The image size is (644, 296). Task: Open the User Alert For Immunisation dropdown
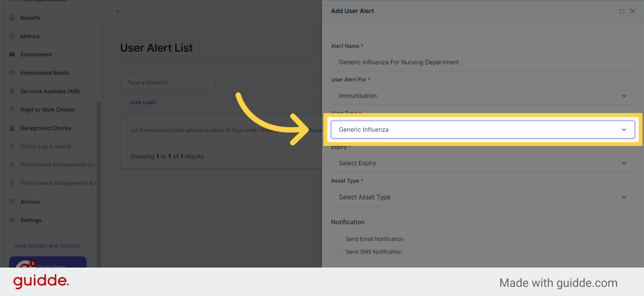(483, 96)
